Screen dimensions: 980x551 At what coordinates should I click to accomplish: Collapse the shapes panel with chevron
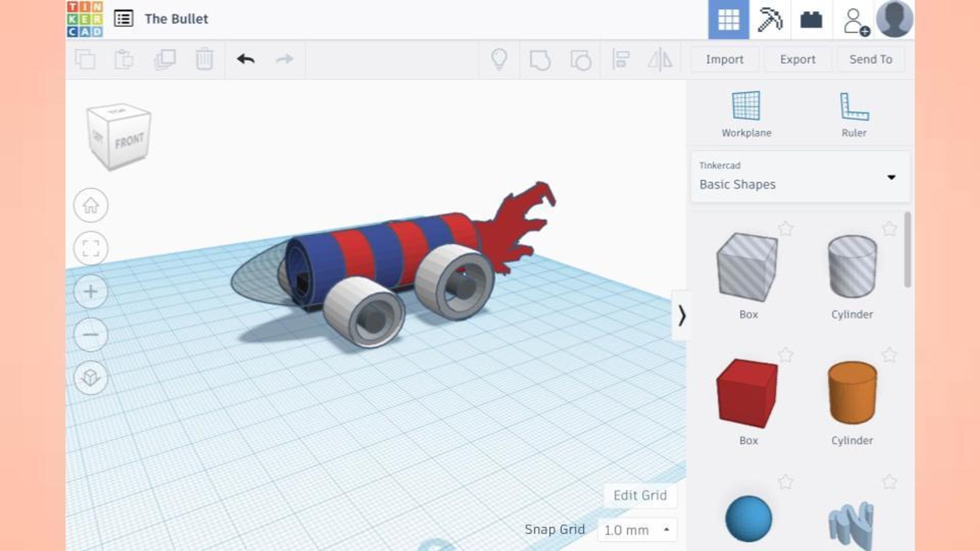point(682,316)
